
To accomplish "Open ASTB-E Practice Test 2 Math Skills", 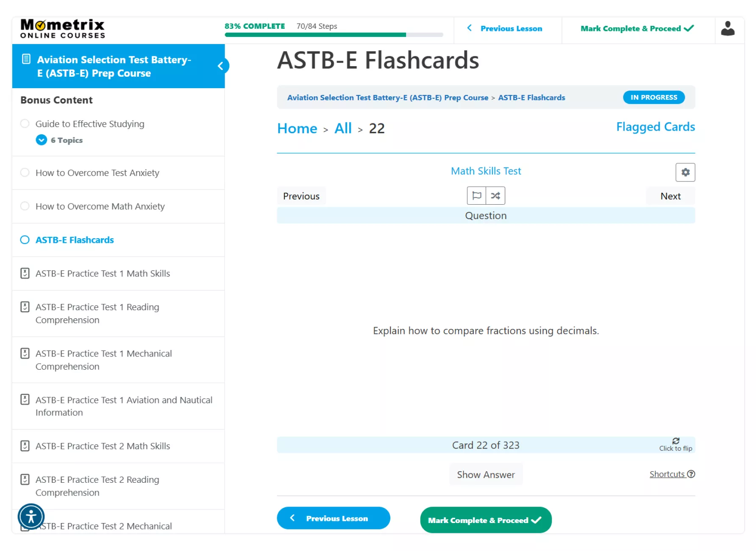I will (x=103, y=446).
